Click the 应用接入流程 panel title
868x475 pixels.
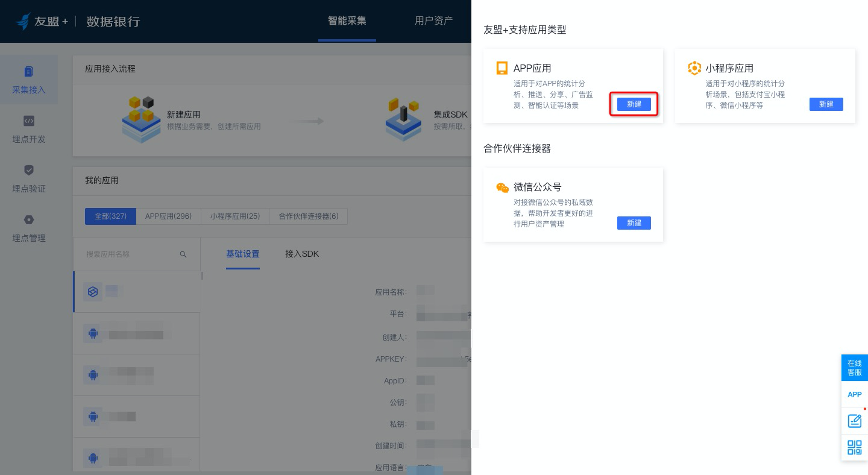pyautogui.click(x=110, y=69)
